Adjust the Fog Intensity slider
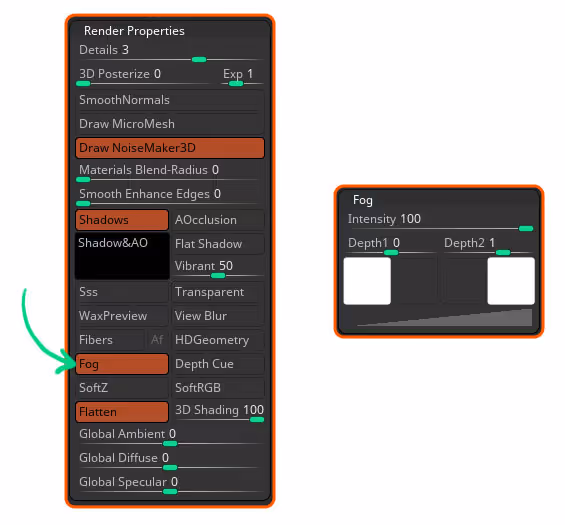The width and height of the screenshot is (565, 525). coord(440,222)
